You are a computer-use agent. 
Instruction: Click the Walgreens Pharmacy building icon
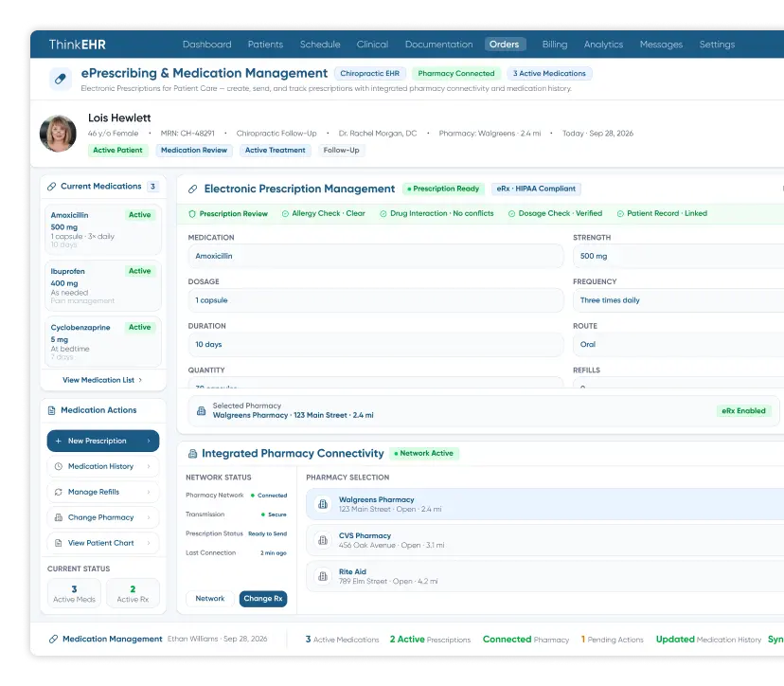(323, 504)
